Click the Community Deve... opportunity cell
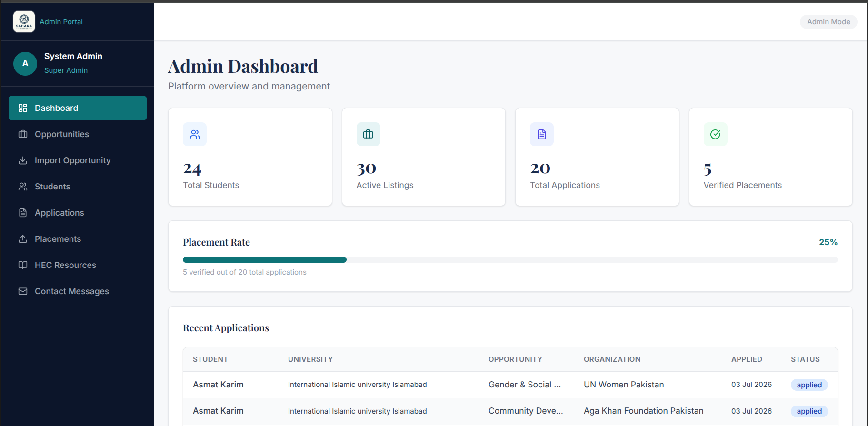The image size is (868, 426). pos(526,411)
